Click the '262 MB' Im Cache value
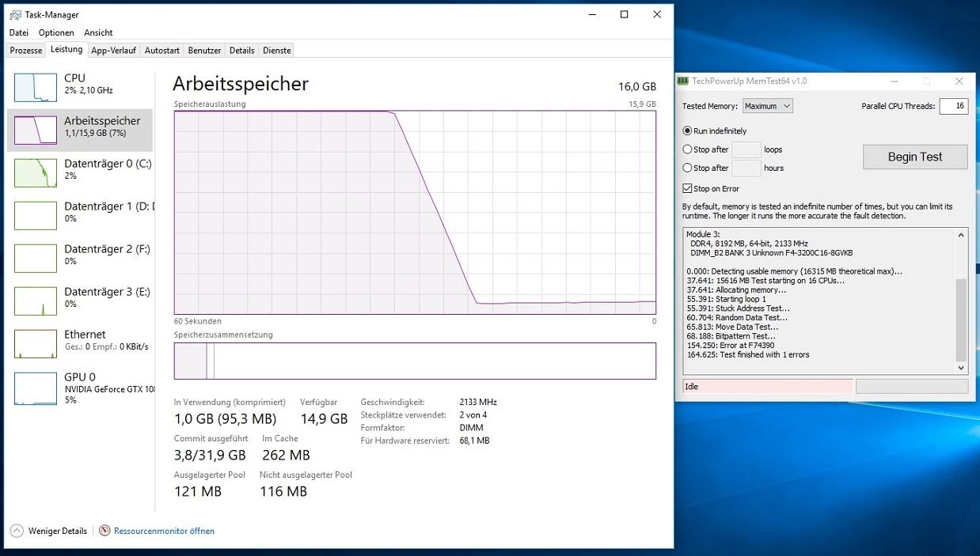The height and width of the screenshot is (556, 980). pyautogui.click(x=286, y=456)
